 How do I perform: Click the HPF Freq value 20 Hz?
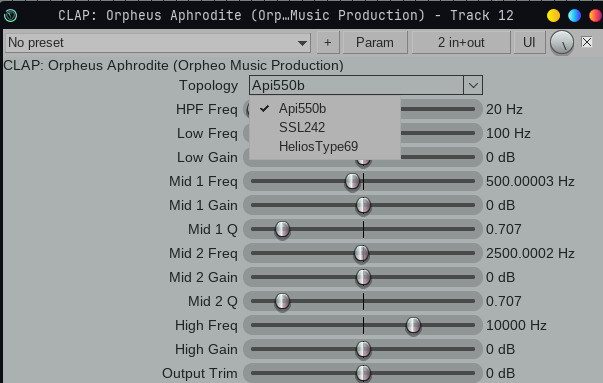click(x=504, y=110)
